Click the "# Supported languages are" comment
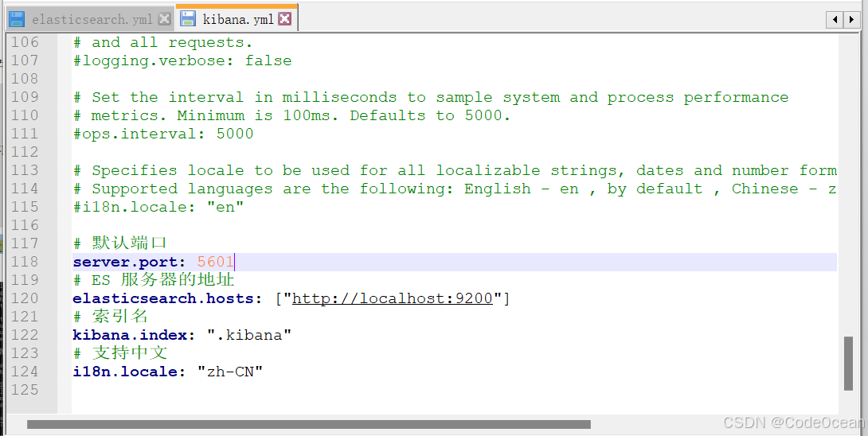 click(455, 189)
